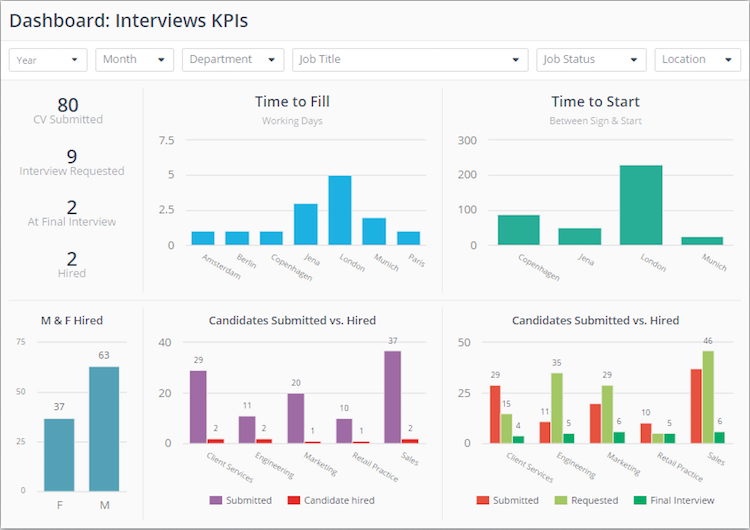This screenshot has height=530, width=750.
Task: Select the F bar showing 37 hired
Action: (59, 455)
